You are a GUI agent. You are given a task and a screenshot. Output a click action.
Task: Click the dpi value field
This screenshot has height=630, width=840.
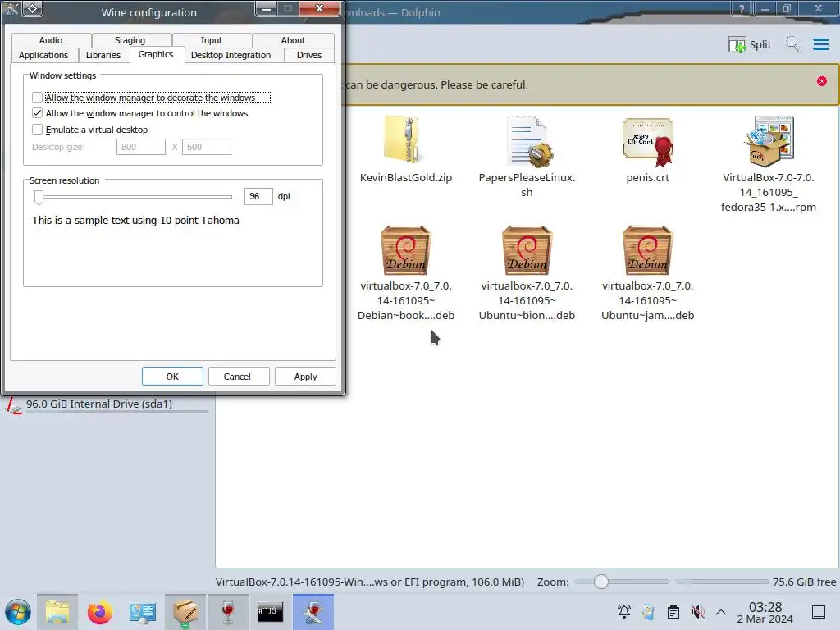click(258, 197)
